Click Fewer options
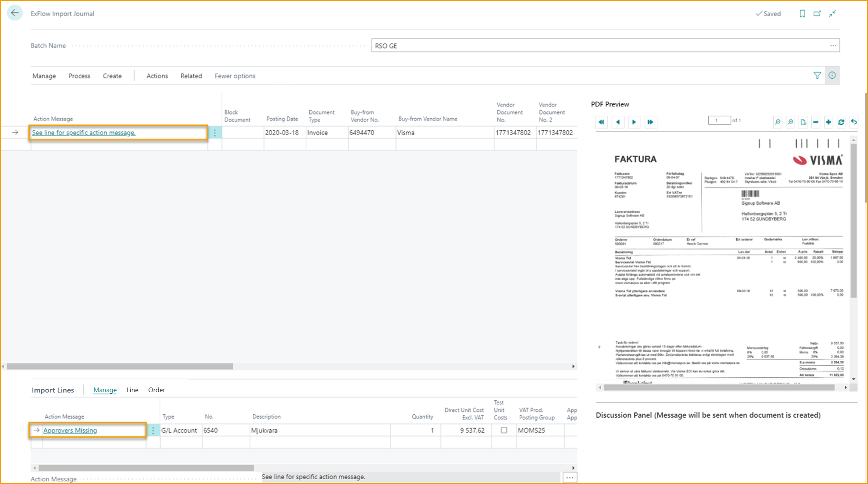The height and width of the screenshot is (484, 868). click(x=235, y=76)
